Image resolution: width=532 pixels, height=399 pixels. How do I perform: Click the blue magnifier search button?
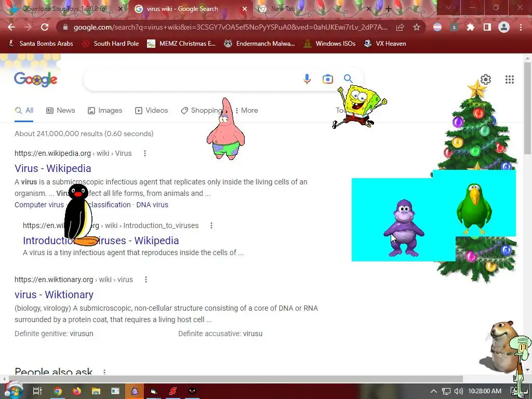(x=348, y=79)
